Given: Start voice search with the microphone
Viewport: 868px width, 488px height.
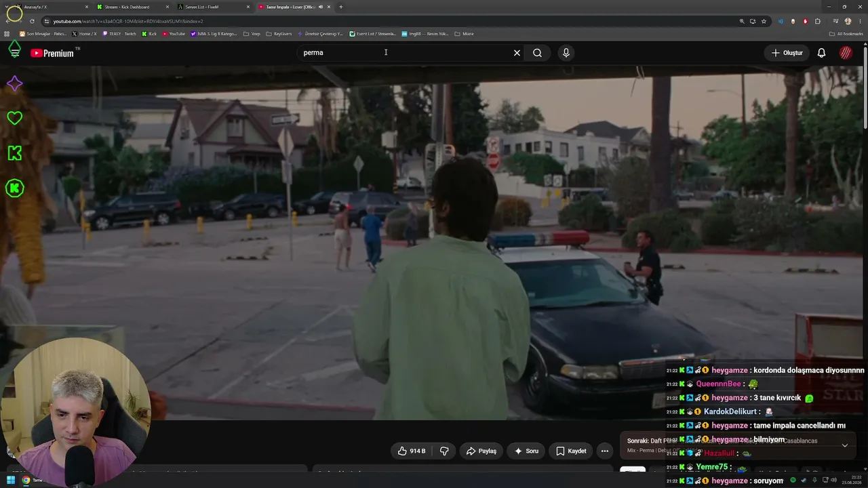Looking at the screenshot, I should coord(566,53).
